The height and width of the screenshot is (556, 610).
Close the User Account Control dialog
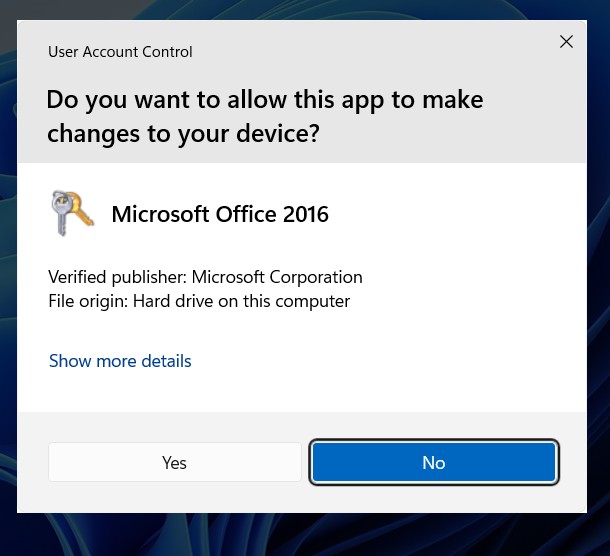[566, 42]
